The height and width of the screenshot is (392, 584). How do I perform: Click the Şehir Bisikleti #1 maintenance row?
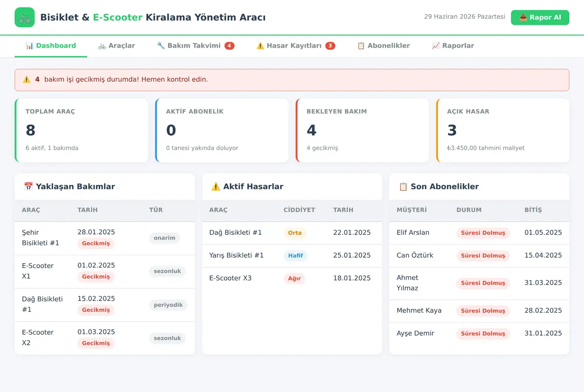tap(105, 238)
